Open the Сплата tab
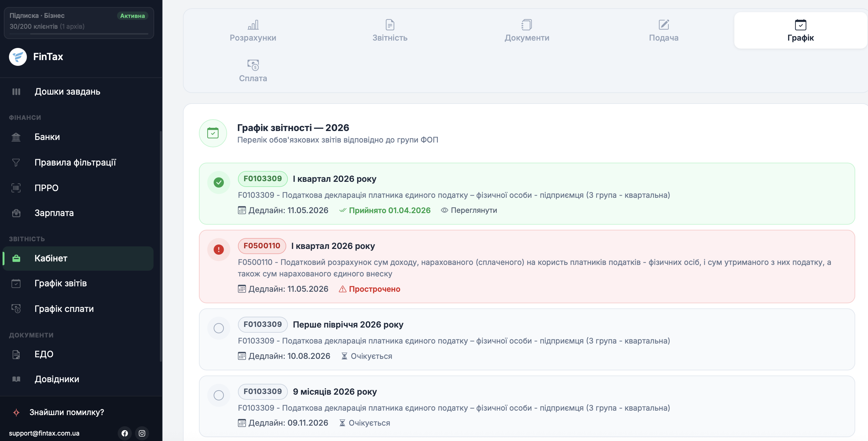The height and width of the screenshot is (441, 868). 253,71
